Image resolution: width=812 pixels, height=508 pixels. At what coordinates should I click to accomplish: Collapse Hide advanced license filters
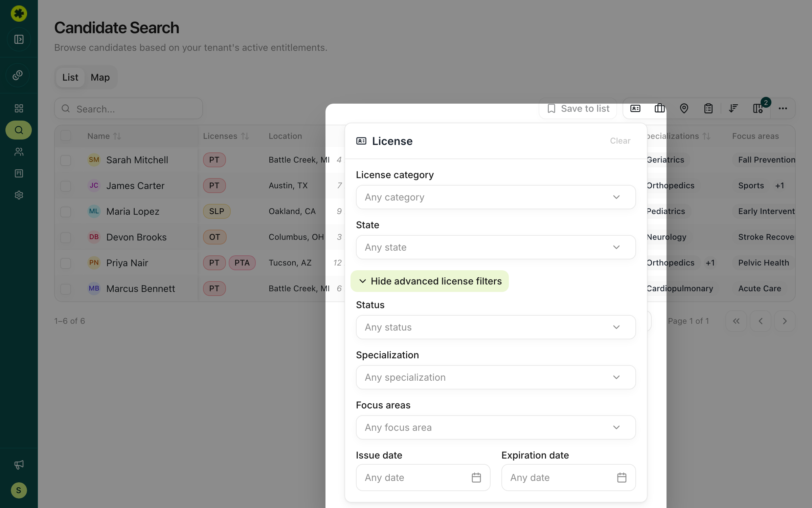click(x=430, y=281)
